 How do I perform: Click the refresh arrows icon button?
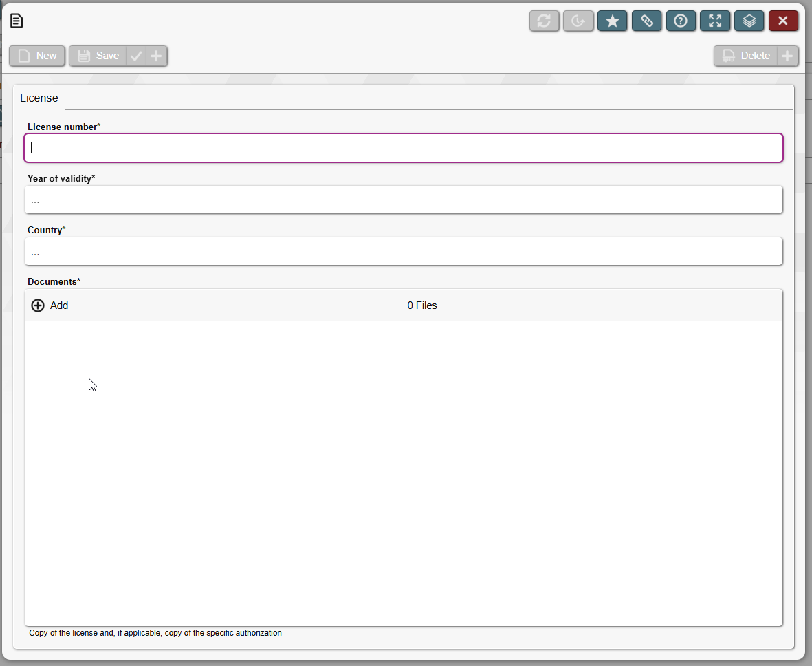544,21
